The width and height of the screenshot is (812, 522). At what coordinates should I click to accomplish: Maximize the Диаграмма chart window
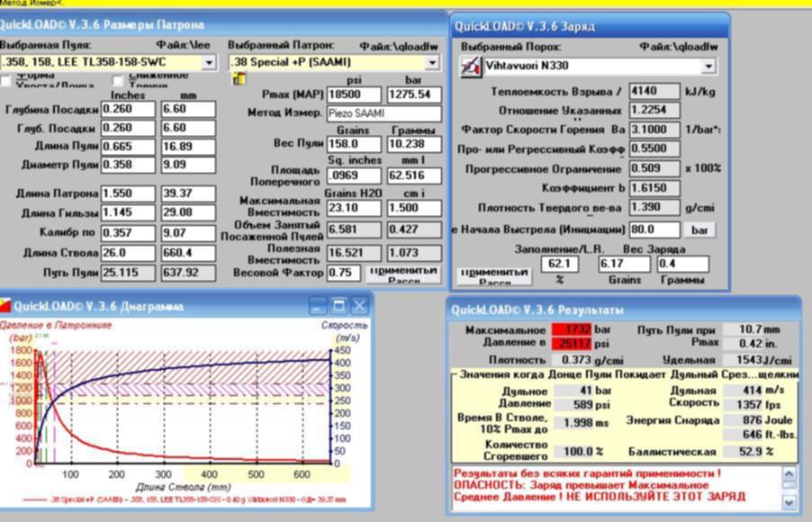(x=338, y=306)
